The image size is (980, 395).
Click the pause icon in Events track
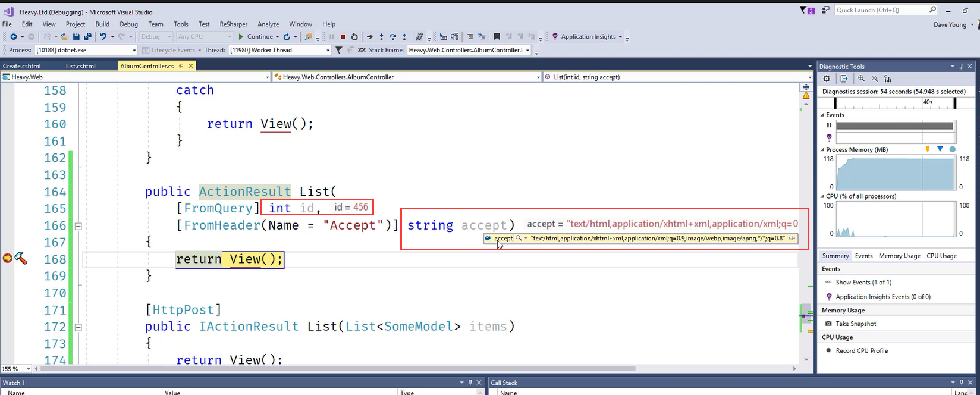[829, 126]
